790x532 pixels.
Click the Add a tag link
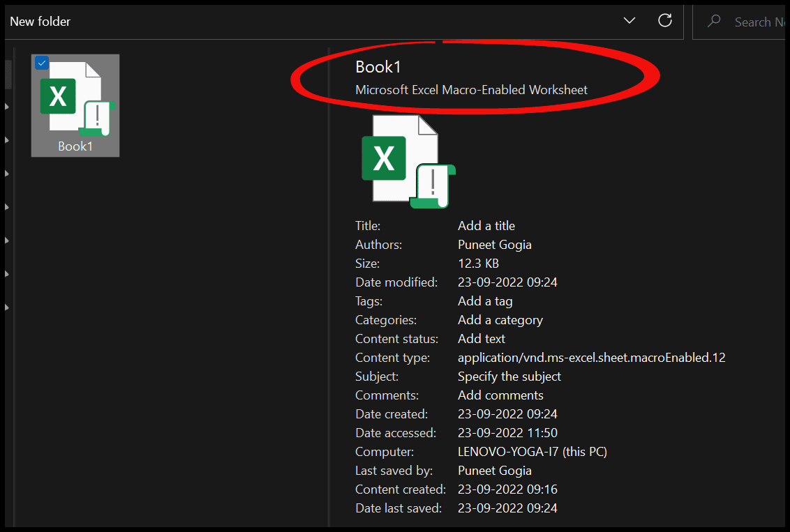click(x=485, y=301)
